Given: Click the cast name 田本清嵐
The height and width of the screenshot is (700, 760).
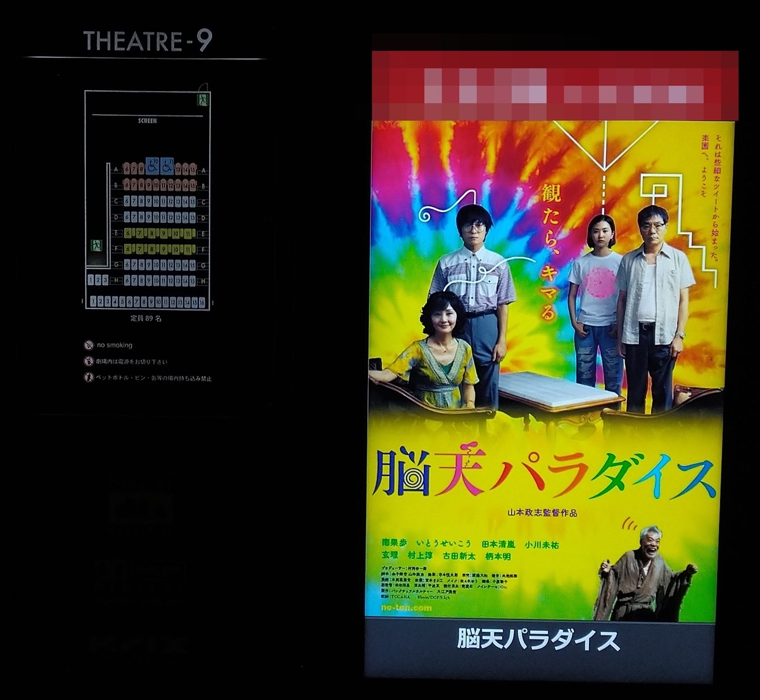Looking at the screenshot, I should coord(498,544).
